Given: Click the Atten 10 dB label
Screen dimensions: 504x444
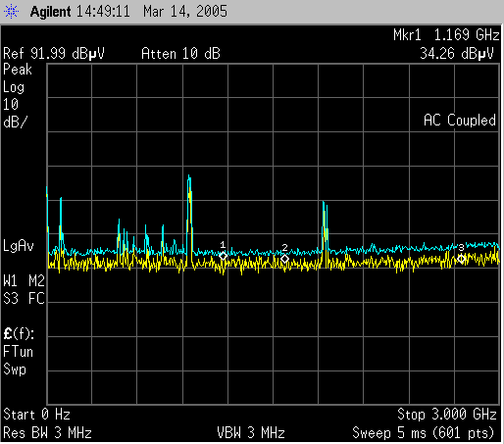Looking at the screenshot, I should point(180,54).
